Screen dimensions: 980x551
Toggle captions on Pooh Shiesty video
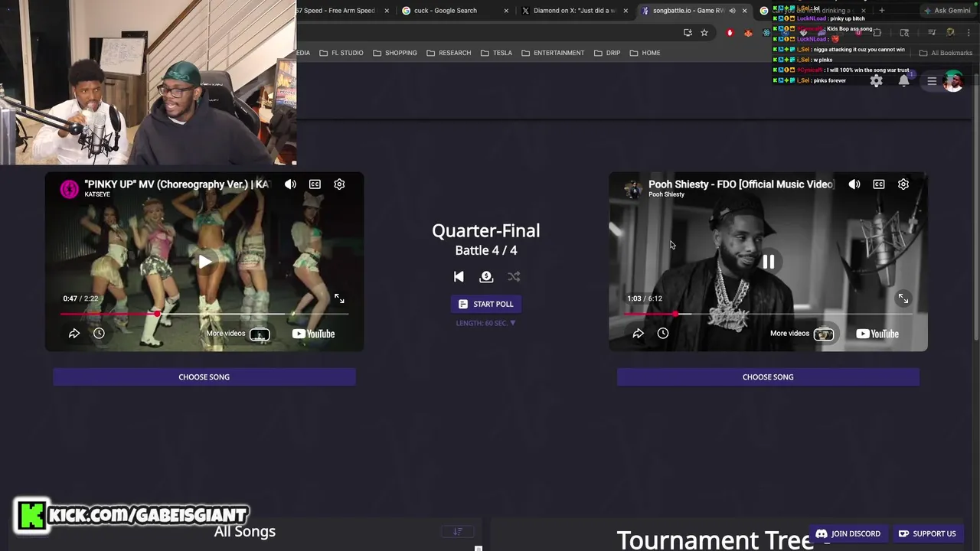coord(879,184)
